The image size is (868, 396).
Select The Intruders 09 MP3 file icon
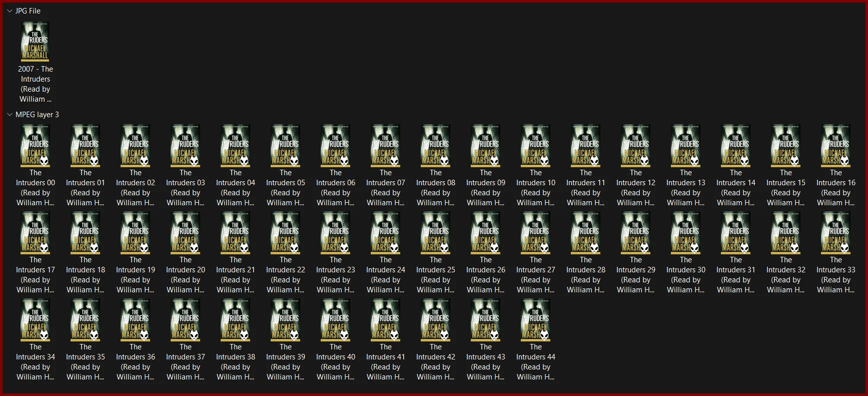pos(486,146)
